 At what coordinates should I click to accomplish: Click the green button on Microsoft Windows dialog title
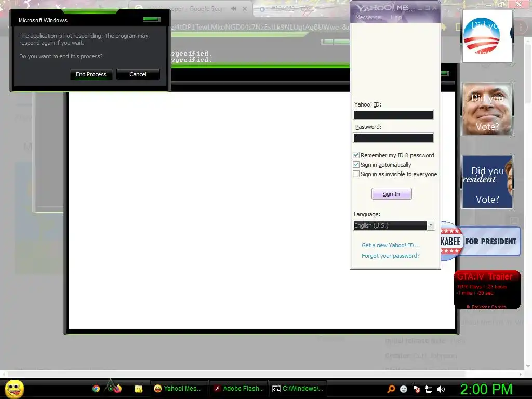[151, 19]
